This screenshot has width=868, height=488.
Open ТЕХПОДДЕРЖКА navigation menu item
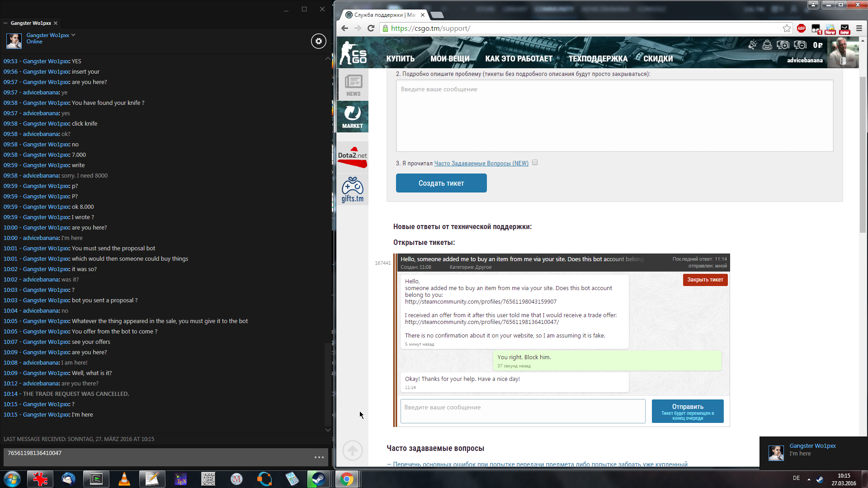[x=598, y=59]
